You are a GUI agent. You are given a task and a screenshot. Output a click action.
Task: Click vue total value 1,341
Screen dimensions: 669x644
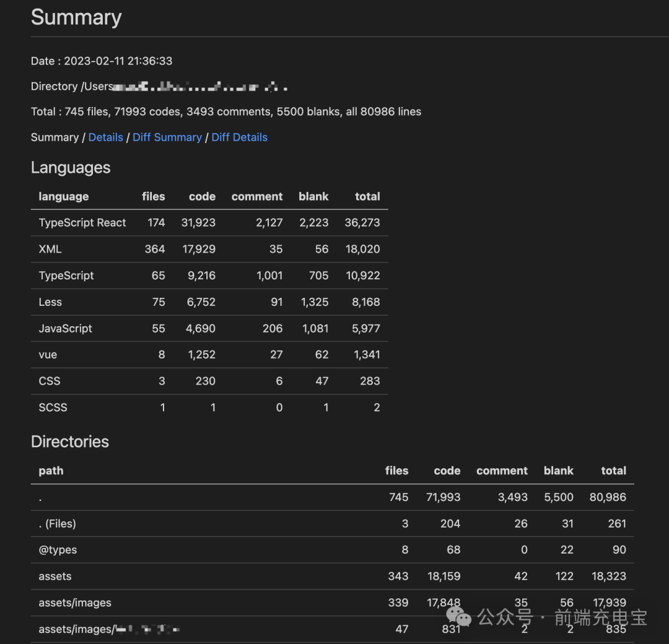click(x=367, y=355)
